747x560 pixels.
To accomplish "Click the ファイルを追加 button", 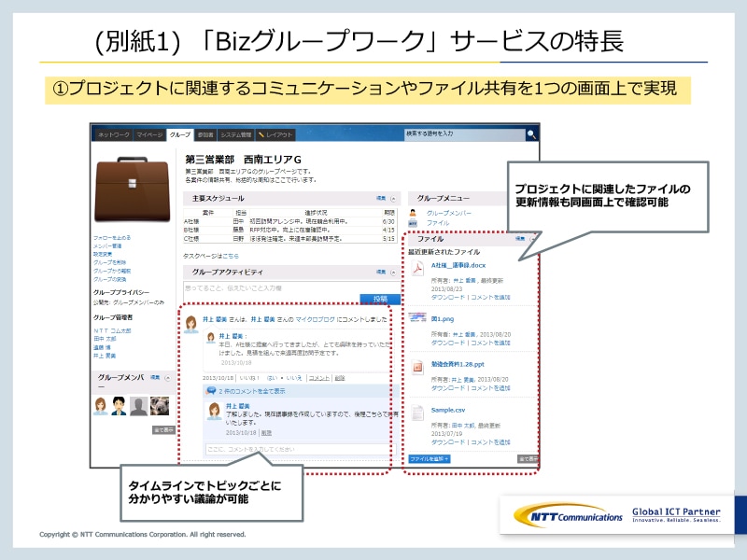I will pyautogui.click(x=430, y=459).
